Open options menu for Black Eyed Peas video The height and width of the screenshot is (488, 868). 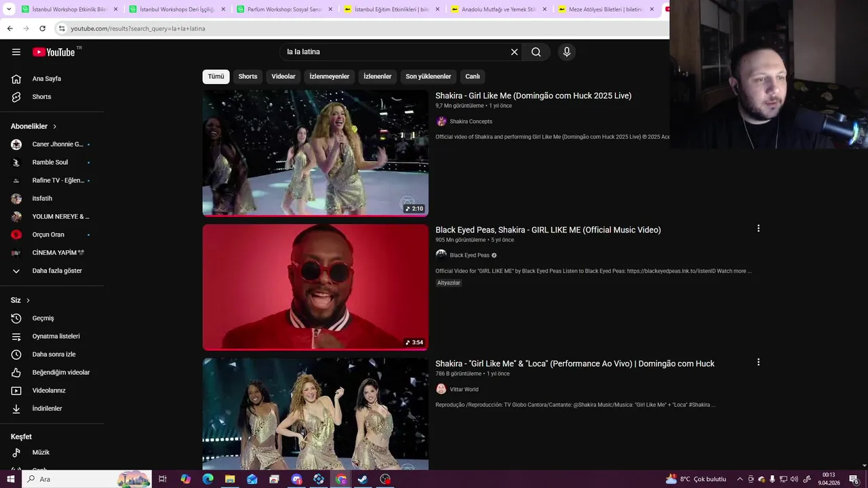758,228
